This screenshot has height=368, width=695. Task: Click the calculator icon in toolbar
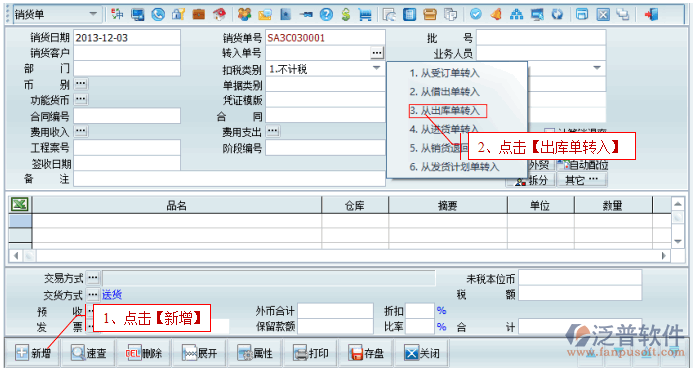point(410,15)
